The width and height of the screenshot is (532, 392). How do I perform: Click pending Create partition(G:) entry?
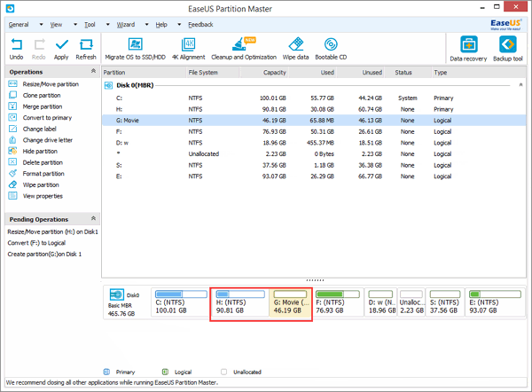pos(44,255)
